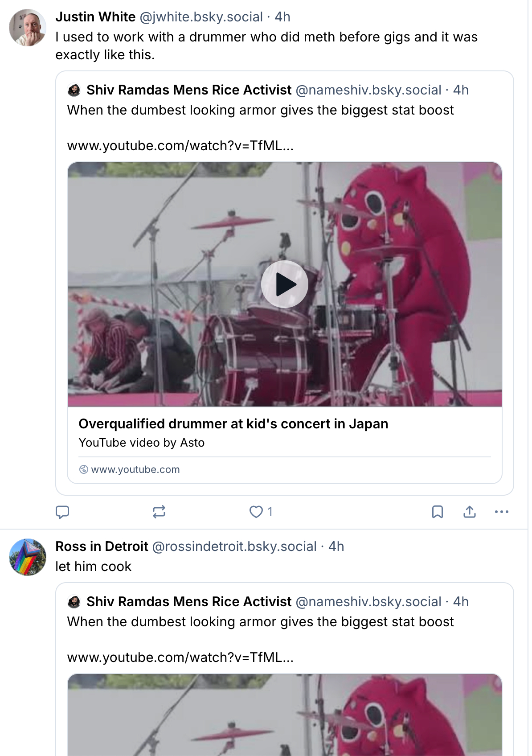Screen dimensions: 532x756
Task: Click Shiv Ramdas avatar in first quote
Action: coord(74,90)
